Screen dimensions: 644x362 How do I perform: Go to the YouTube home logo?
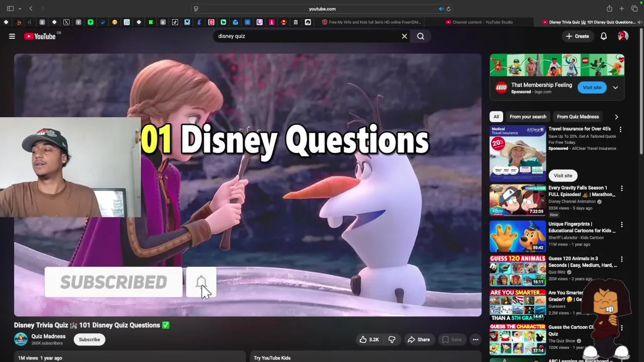pyautogui.click(x=40, y=36)
